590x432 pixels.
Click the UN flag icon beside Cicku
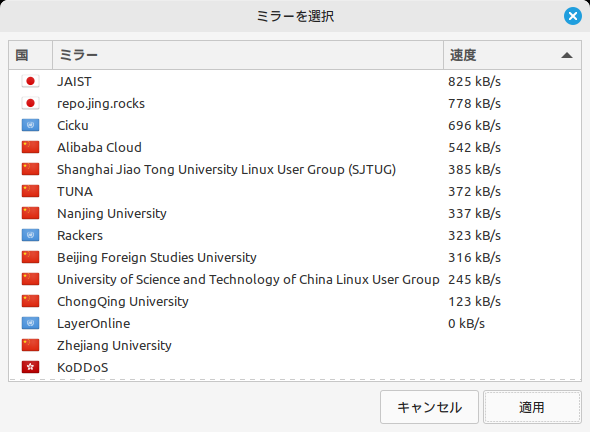point(30,125)
